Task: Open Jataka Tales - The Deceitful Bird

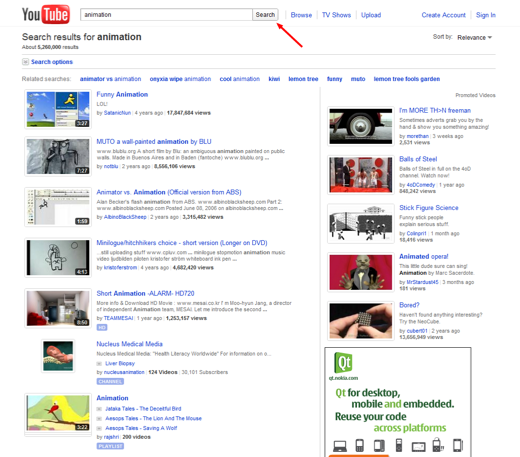Action: click(143, 409)
